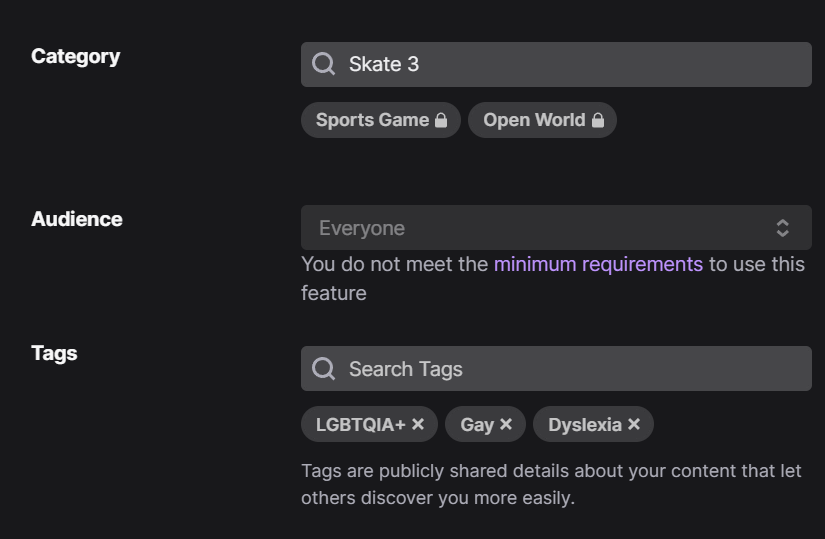Image resolution: width=825 pixels, height=539 pixels.
Task: Remove the Dyslexia tag with its X
Action: click(634, 424)
